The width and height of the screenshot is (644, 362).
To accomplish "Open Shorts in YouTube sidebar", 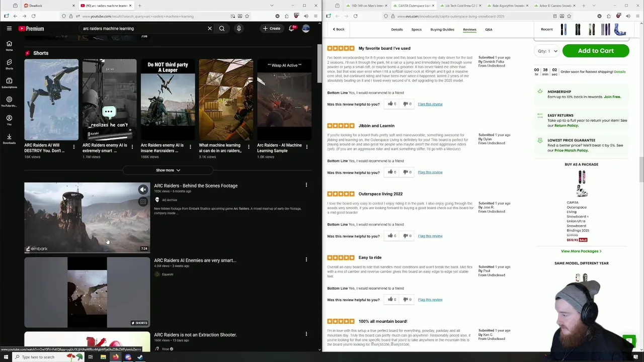I will [x=9, y=64].
